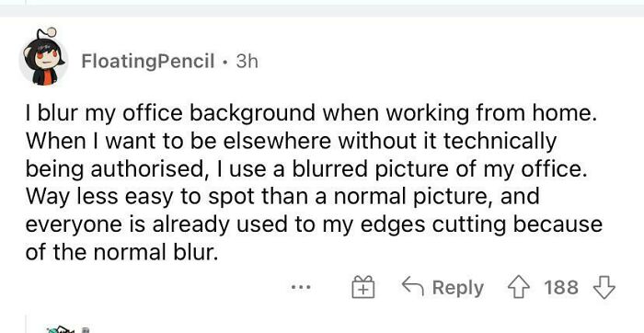Viewport: 644px width, 333px height.
Task: Click FloatingPencil's Snoo avatar image
Action: 43,57
